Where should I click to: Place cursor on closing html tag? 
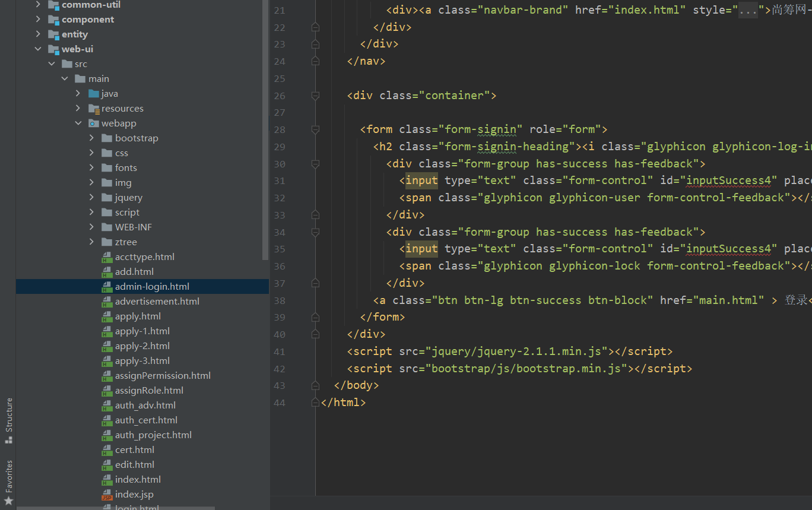[x=343, y=403]
